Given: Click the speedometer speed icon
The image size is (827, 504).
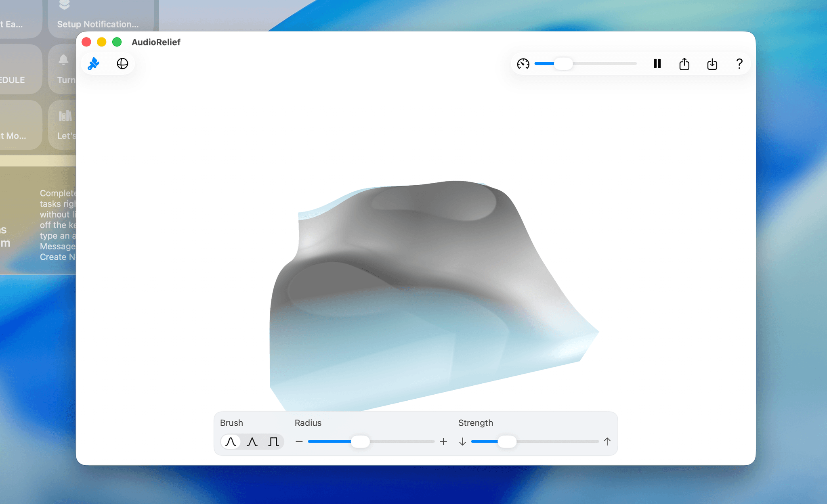Looking at the screenshot, I should pos(523,64).
